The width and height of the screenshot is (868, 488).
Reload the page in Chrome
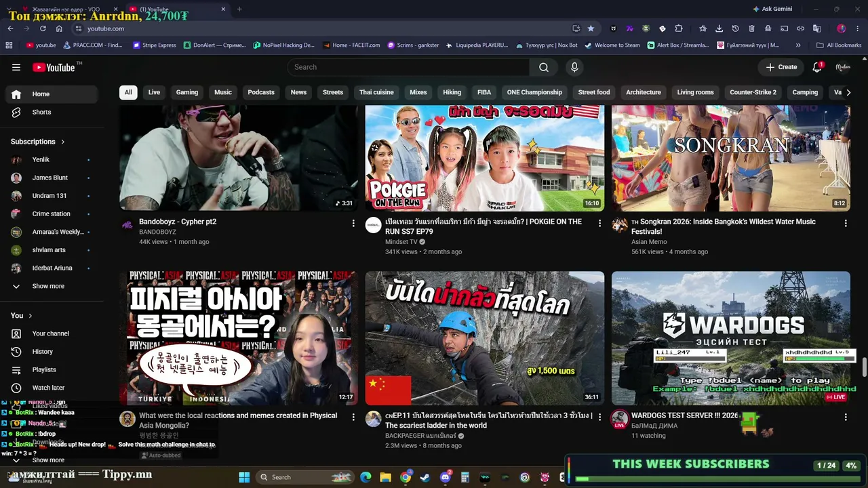(43, 28)
